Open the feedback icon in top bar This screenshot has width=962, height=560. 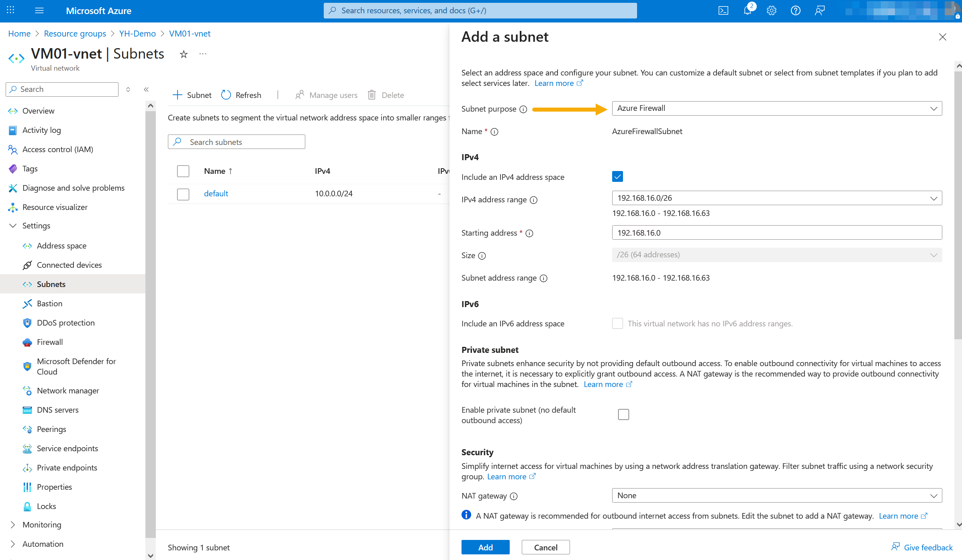click(x=820, y=11)
